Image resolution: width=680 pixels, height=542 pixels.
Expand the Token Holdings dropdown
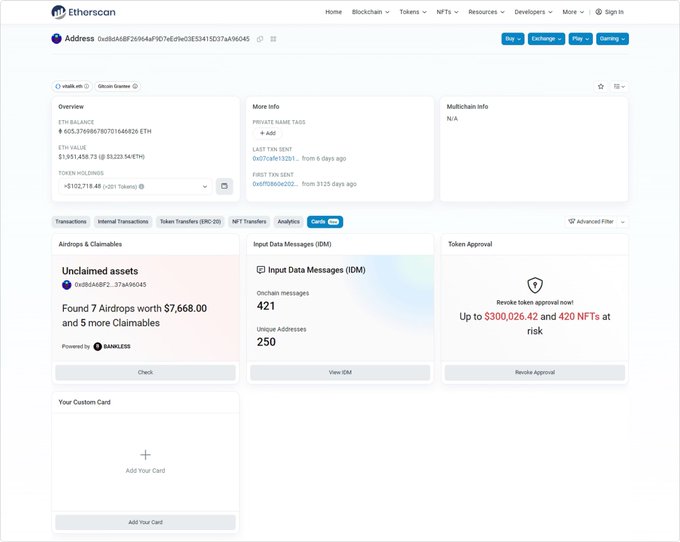205,186
